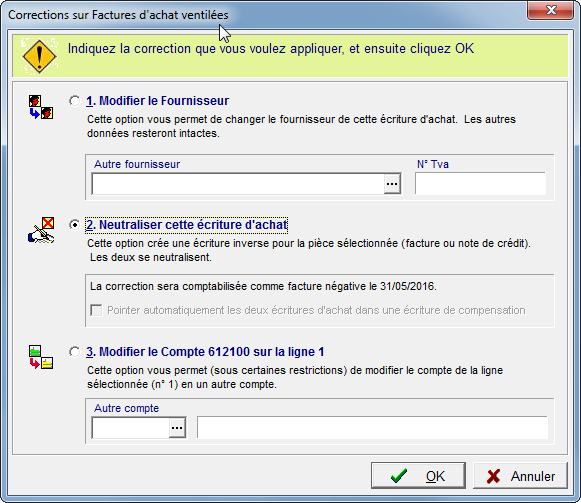The image size is (581, 503).
Task: Click the Autre compte code field
Action: (x=131, y=428)
